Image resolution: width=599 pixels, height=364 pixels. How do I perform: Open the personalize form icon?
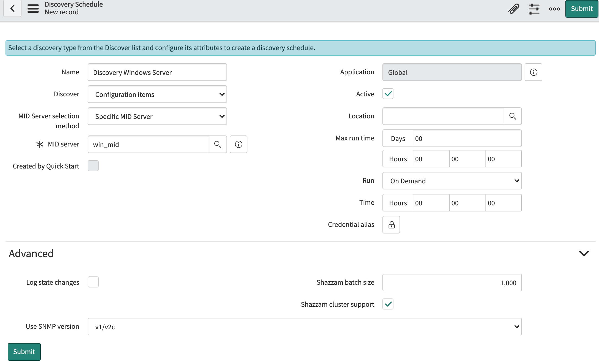tap(534, 9)
